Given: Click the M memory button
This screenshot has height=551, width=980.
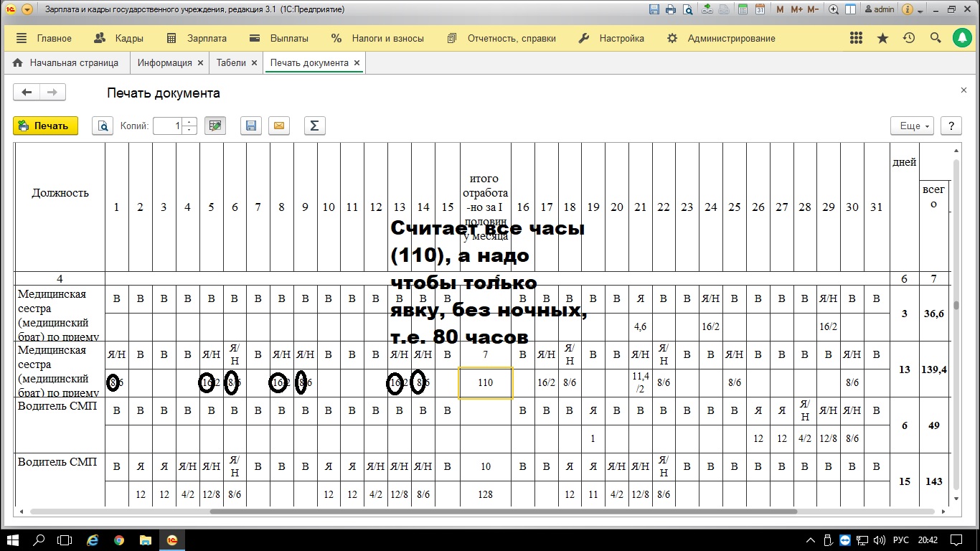Looking at the screenshot, I should pos(780,9).
